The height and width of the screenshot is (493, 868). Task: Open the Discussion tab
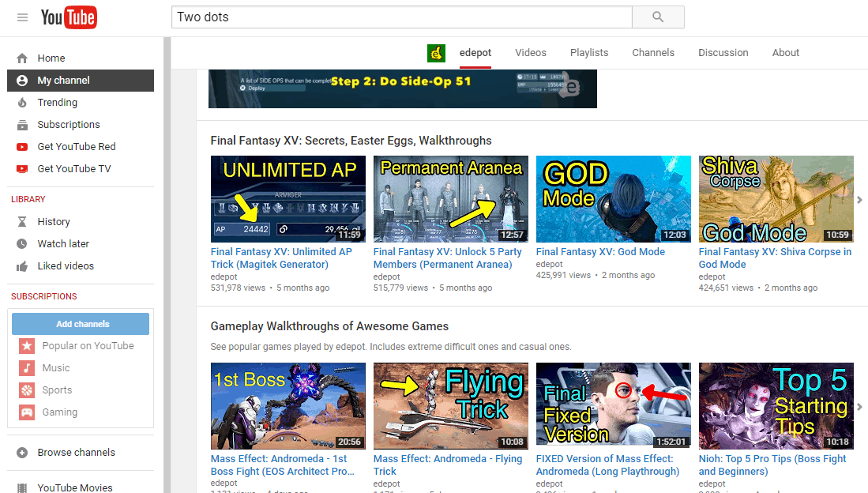click(x=723, y=53)
